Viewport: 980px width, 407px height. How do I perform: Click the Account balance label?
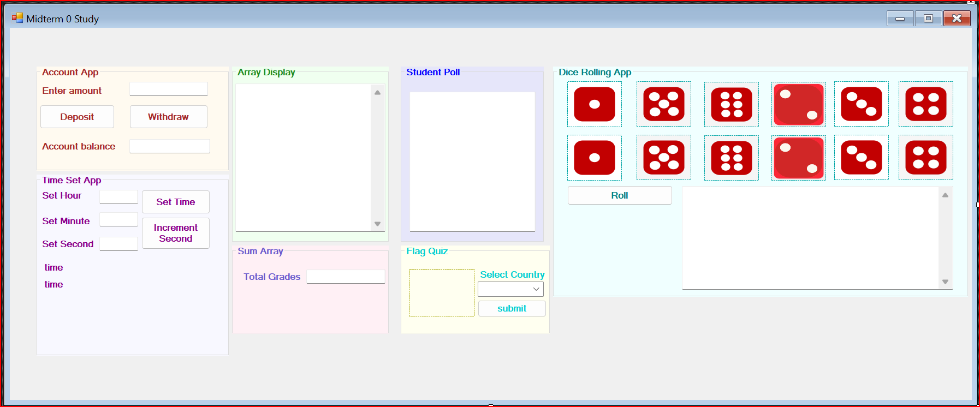coord(79,146)
